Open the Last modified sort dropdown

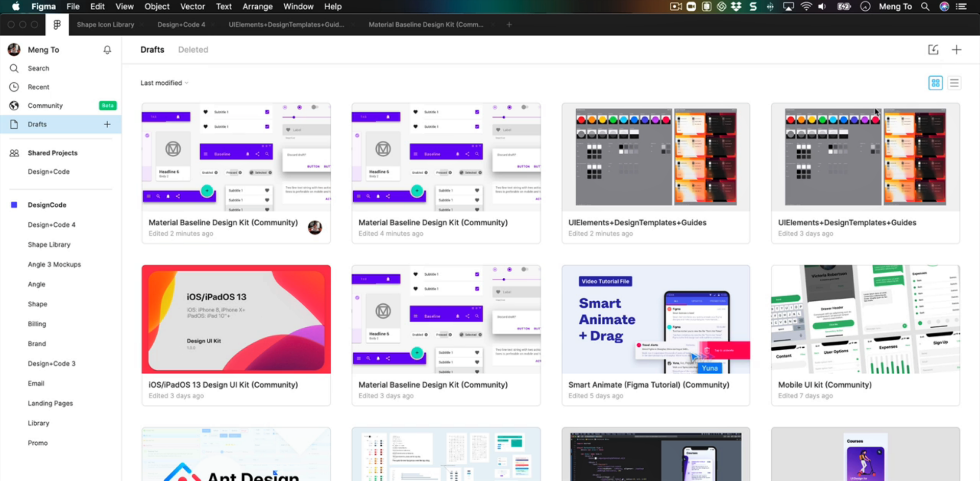pyautogui.click(x=164, y=83)
